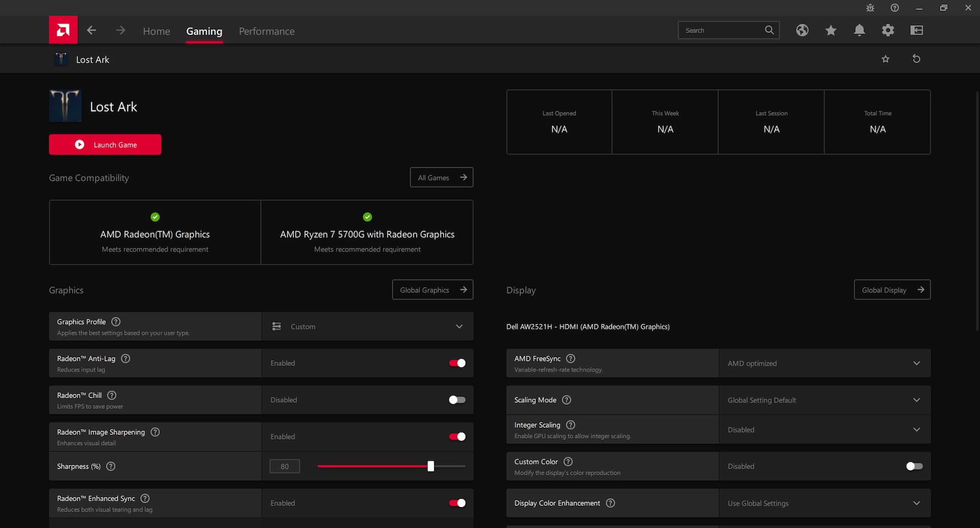Open the bug report tool icon

tap(870, 8)
